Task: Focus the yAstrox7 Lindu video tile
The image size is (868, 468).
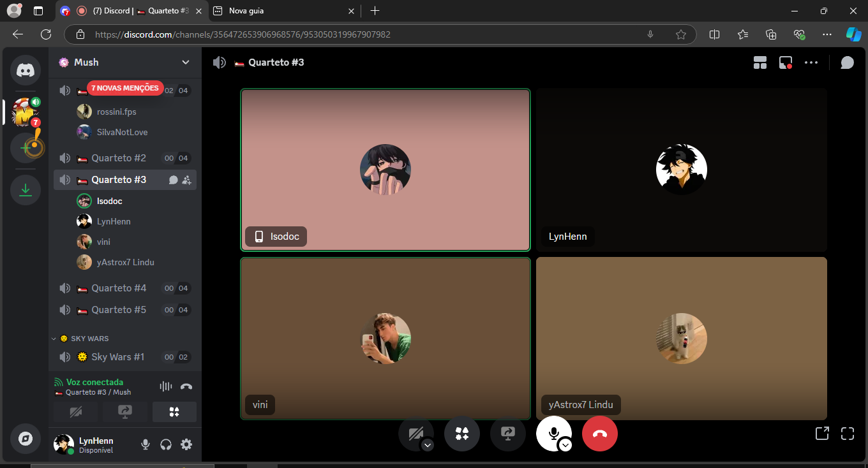Action: coord(682,339)
